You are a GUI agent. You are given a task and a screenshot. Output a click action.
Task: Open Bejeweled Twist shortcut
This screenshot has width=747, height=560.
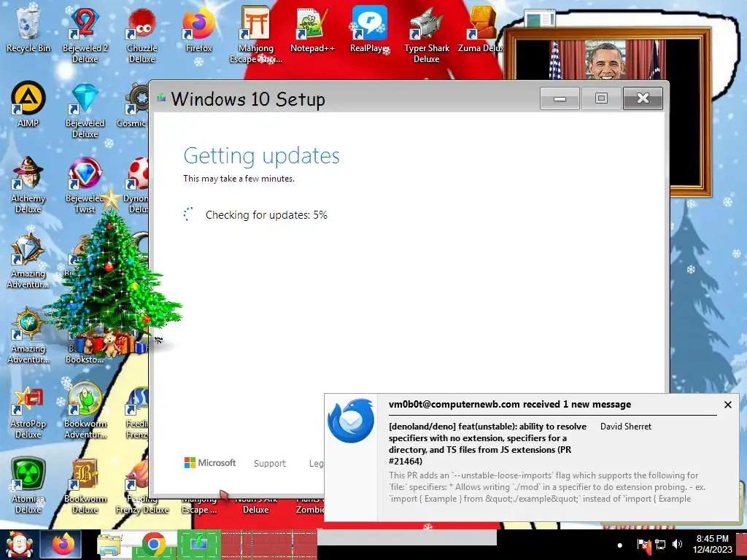pyautogui.click(x=85, y=184)
